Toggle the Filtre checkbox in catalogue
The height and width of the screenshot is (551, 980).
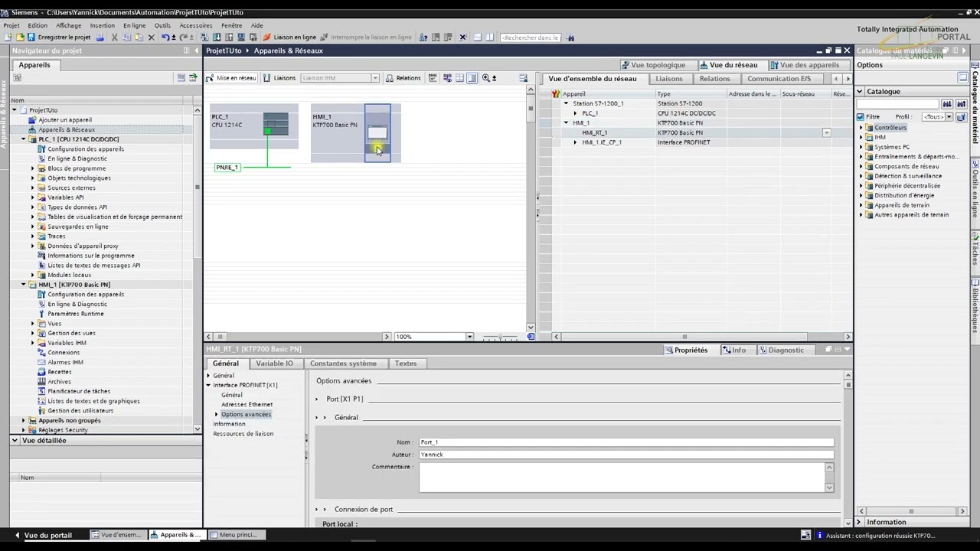(x=861, y=117)
